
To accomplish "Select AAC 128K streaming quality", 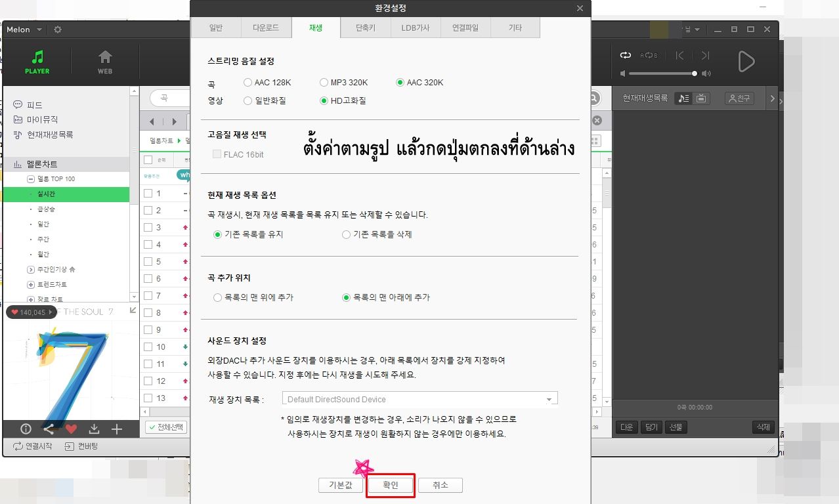I will pos(247,83).
